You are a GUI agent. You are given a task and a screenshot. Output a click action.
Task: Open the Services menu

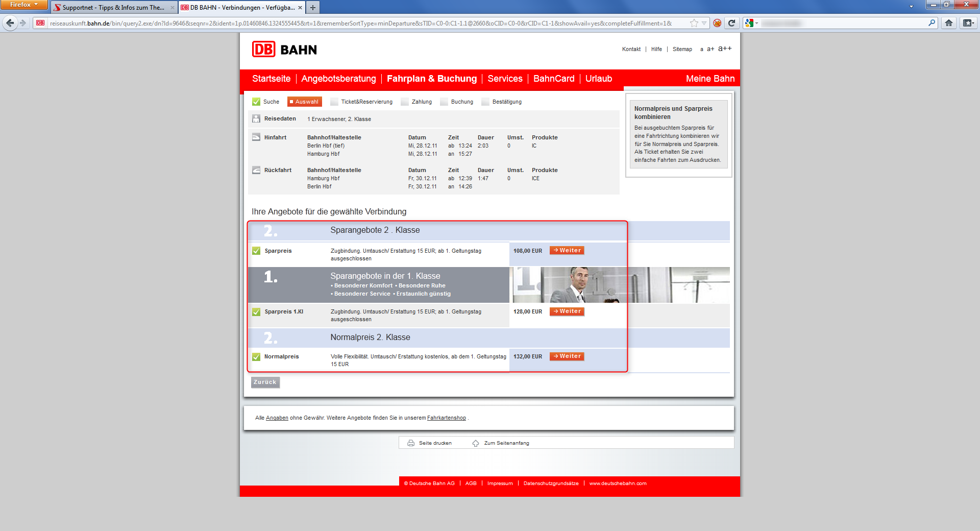[x=505, y=79]
